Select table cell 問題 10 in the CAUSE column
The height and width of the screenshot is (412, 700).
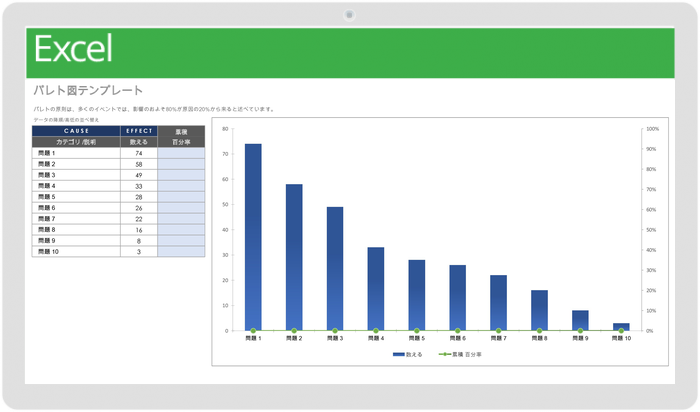click(x=76, y=251)
